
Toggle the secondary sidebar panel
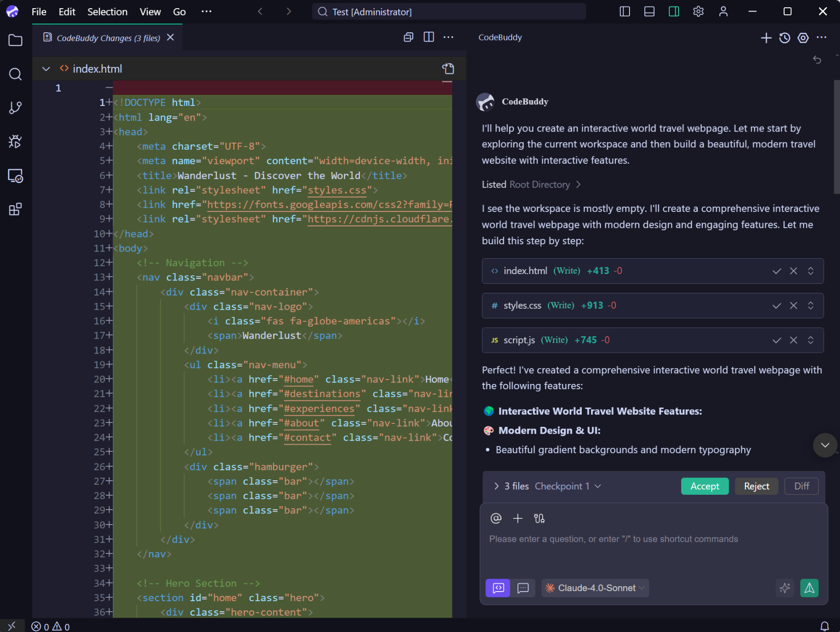point(674,11)
